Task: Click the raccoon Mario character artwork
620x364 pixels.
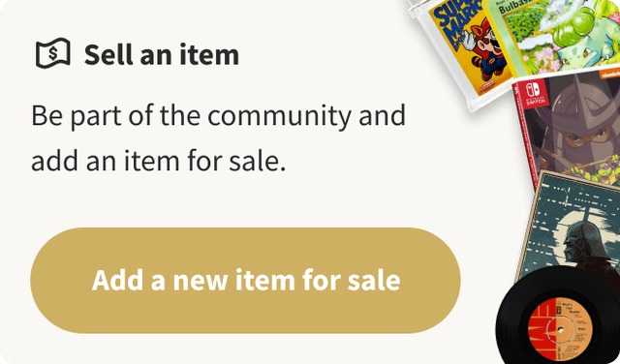Action: pos(484,49)
